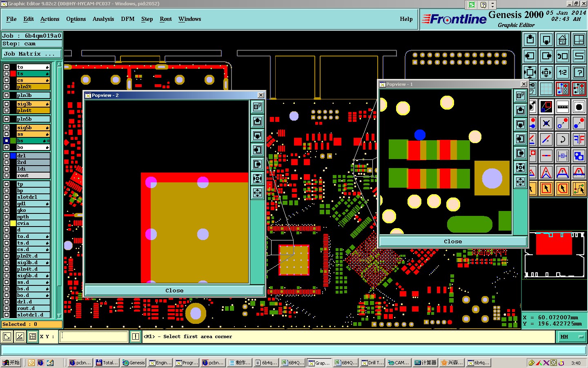Image resolution: width=588 pixels, height=368 pixels.
Task: Click the exclamation mark icon beside XY field
Action: (136, 337)
